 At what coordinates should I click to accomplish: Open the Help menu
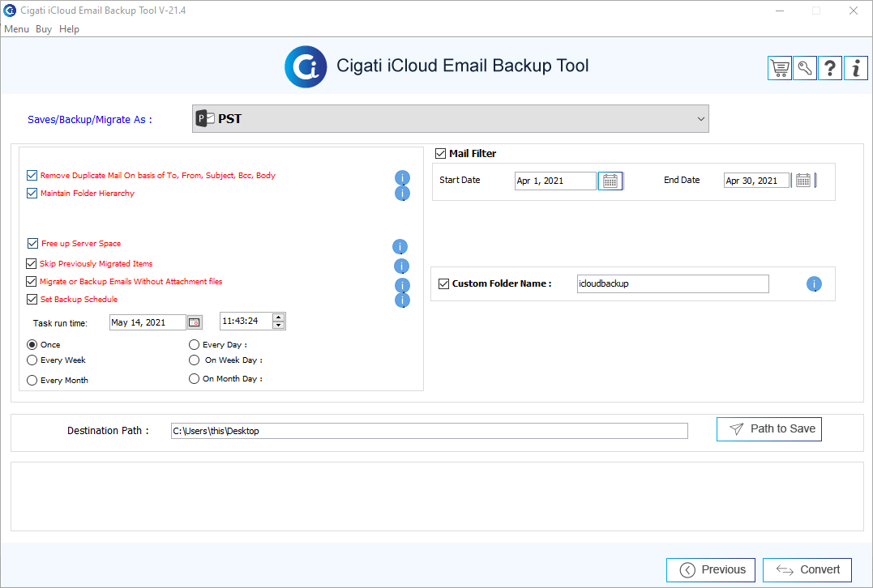(69, 29)
